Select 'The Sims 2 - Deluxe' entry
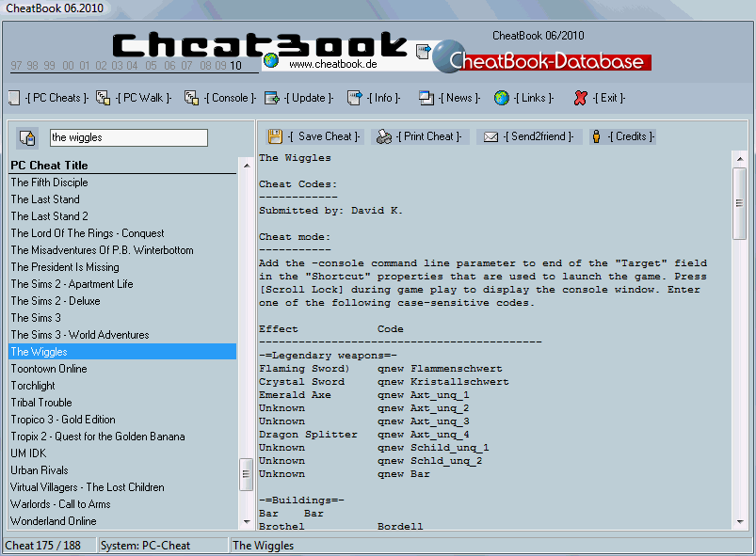Screen dimensions: 756x556 (56, 301)
